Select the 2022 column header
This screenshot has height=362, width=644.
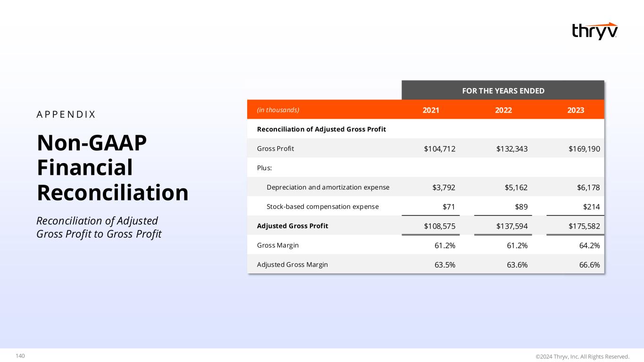[503, 110]
